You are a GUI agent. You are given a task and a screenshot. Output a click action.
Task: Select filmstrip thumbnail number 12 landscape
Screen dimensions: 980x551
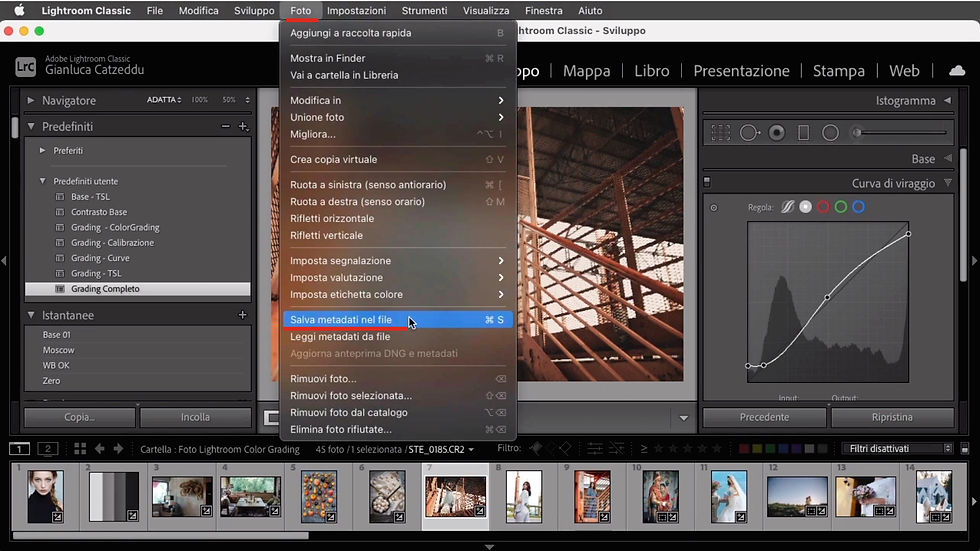(x=797, y=497)
